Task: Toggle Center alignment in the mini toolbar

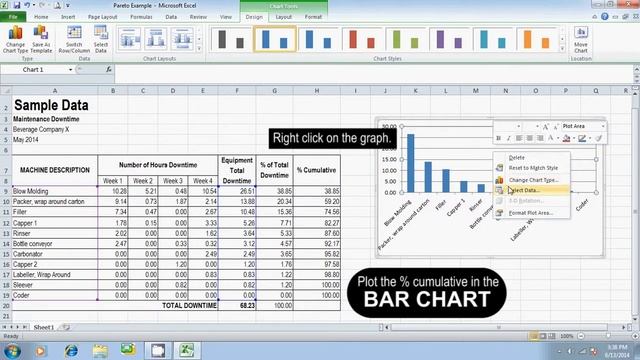Action: coord(529,138)
